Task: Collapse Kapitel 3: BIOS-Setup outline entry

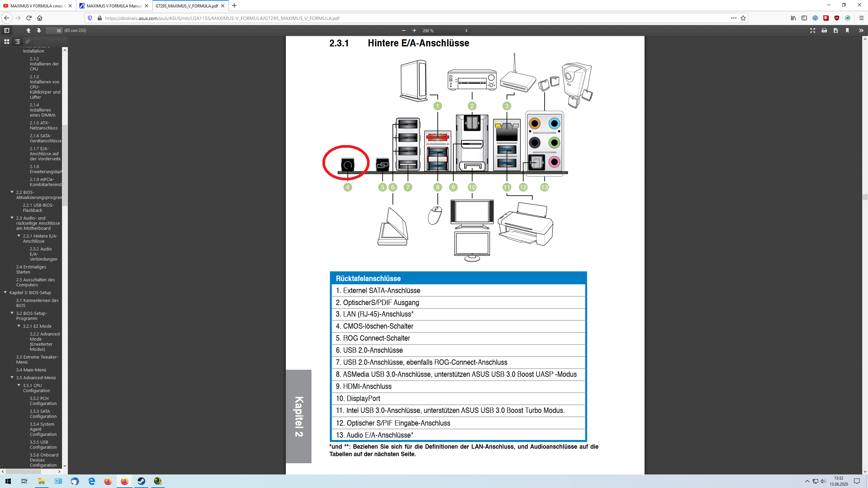Action: pos(5,292)
